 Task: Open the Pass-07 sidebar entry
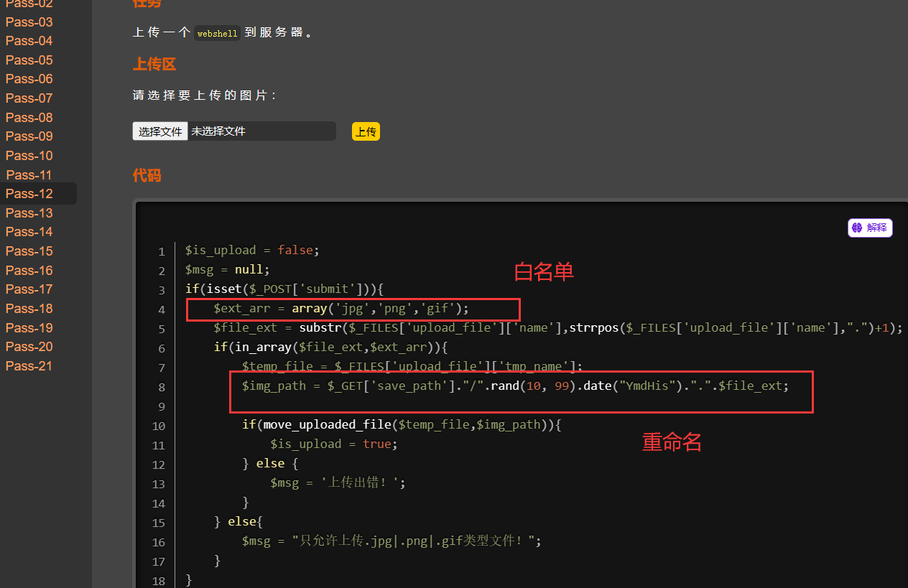(x=29, y=98)
